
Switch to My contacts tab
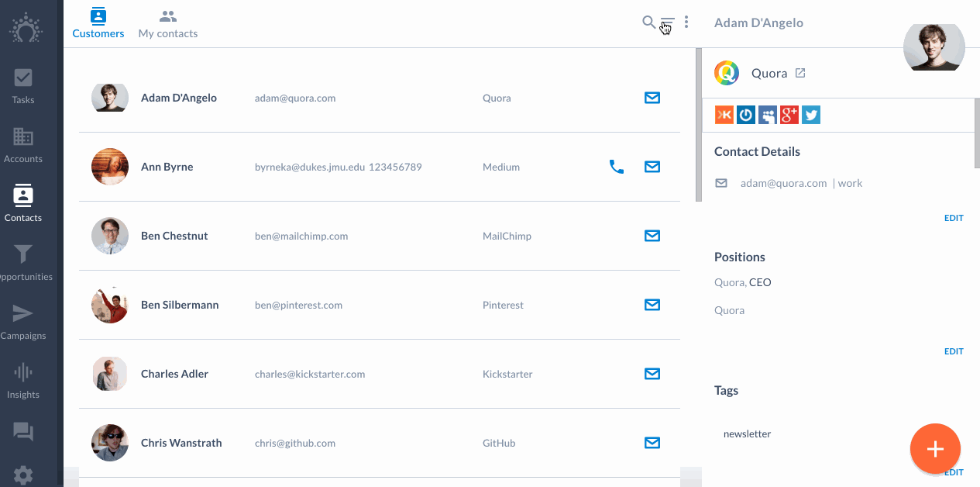tap(168, 24)
